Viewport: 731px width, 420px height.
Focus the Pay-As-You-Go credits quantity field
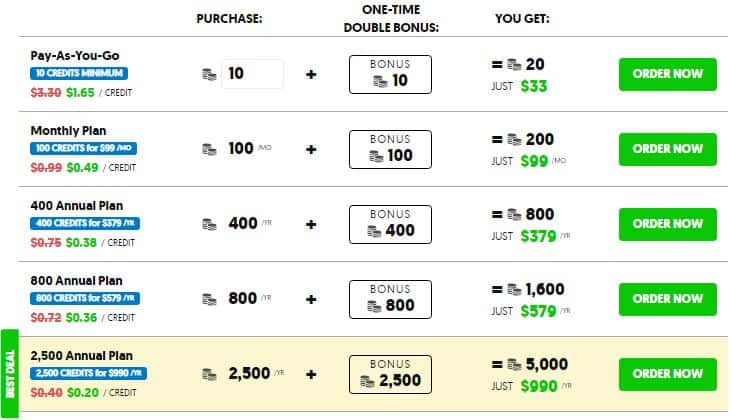pyautogui.click(x=252, y=74)
